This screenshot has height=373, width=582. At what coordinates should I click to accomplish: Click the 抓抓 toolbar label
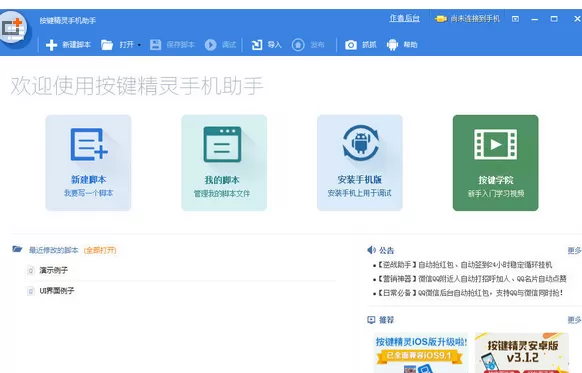(369, 45)
